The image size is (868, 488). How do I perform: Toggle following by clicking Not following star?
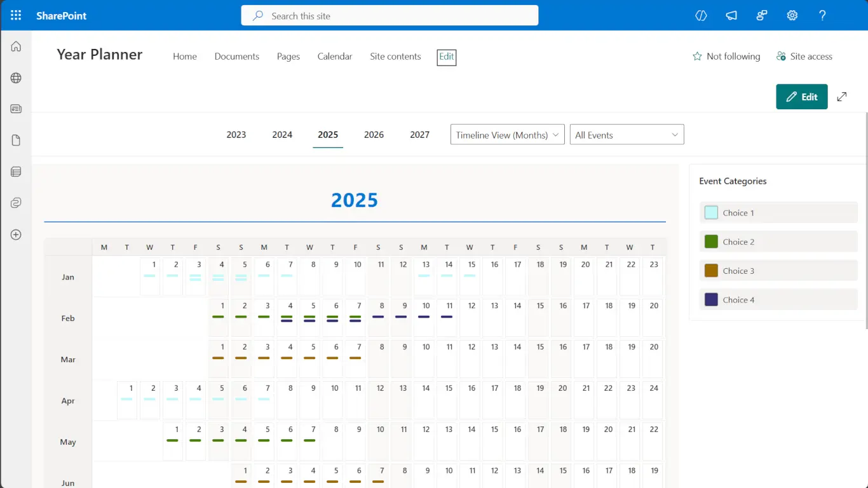tap(726, 56)
